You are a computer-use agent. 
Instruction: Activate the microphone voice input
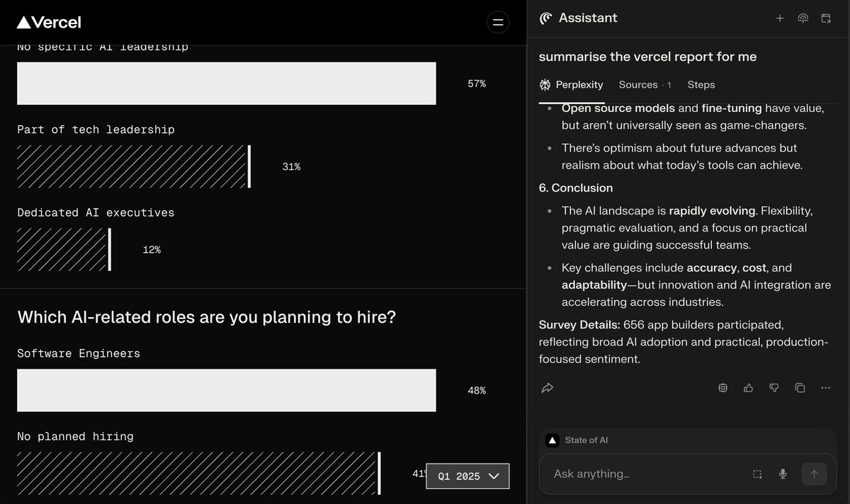[783, 474]
